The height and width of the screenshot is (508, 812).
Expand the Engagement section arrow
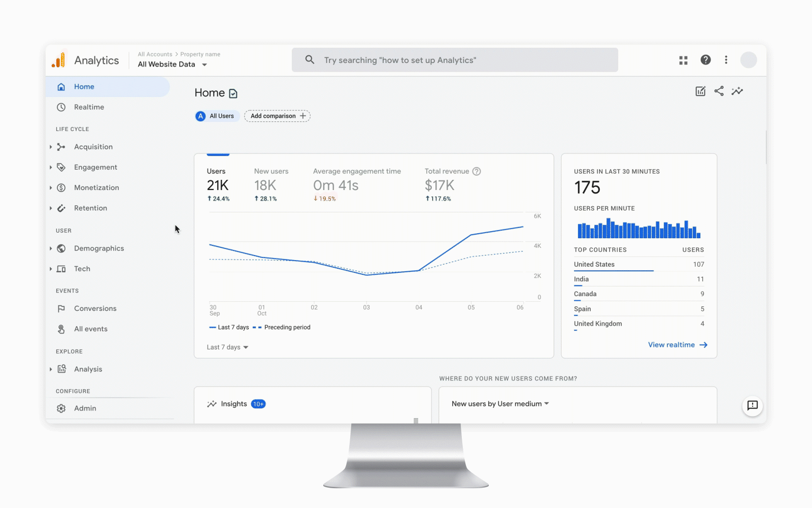coord(51,167)
